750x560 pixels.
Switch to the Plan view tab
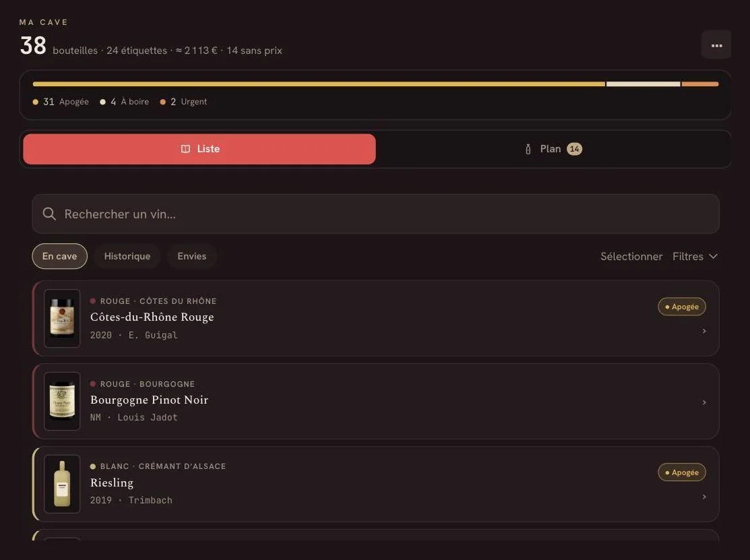(x=553, y=149)
